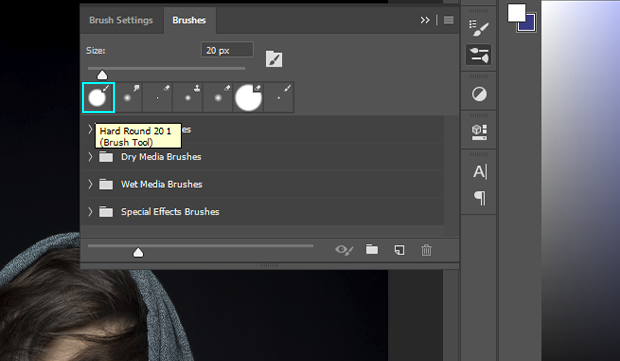Image resolution: width=620 pixels, height=361 pixels.
Task: Open the Paragraph panel pilcrow icon
Action: (480, 198)
